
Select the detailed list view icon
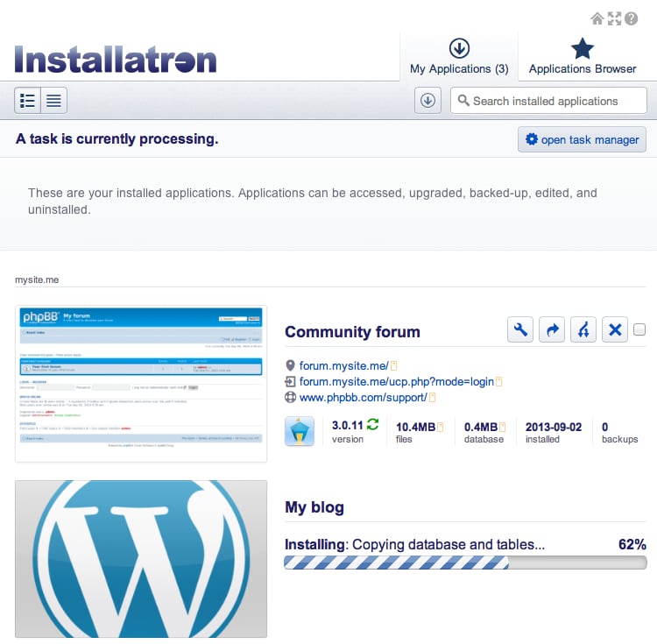tap(28, 101)
